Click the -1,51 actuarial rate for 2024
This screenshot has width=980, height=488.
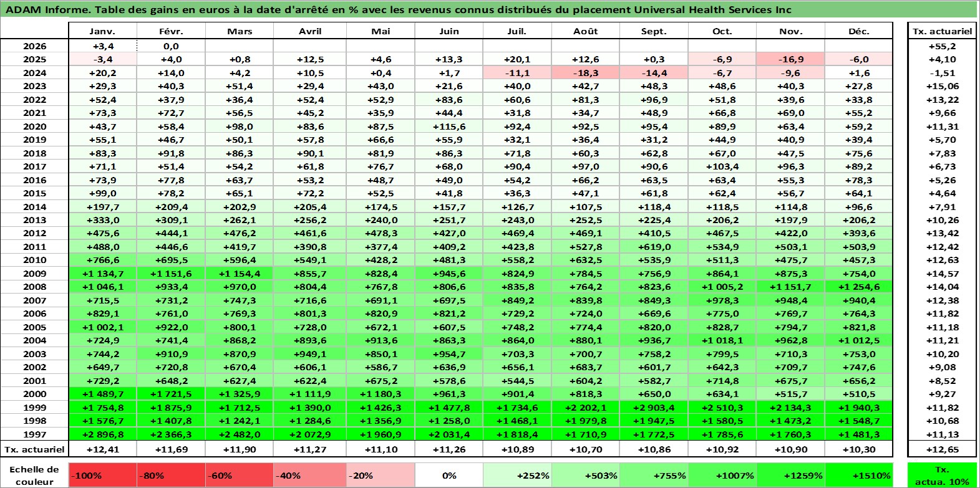click(x=942, y=73)
